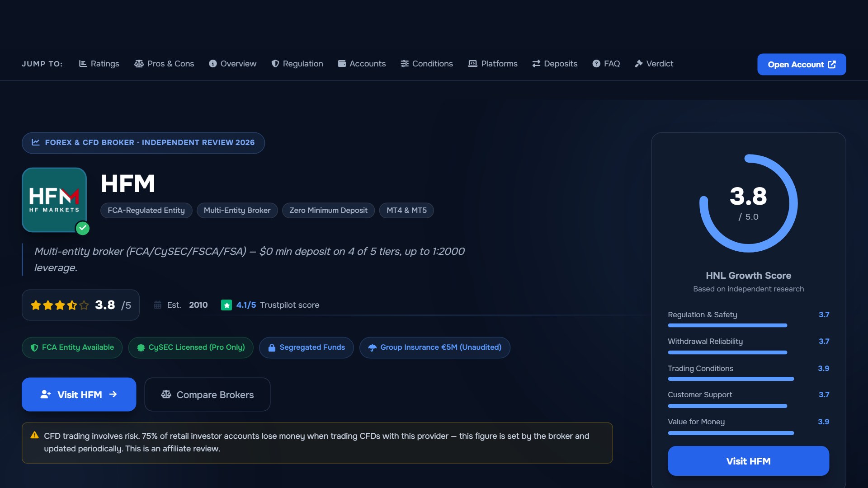
Task: Select the MT4 & MT5 tag
Action: point(406,211)
